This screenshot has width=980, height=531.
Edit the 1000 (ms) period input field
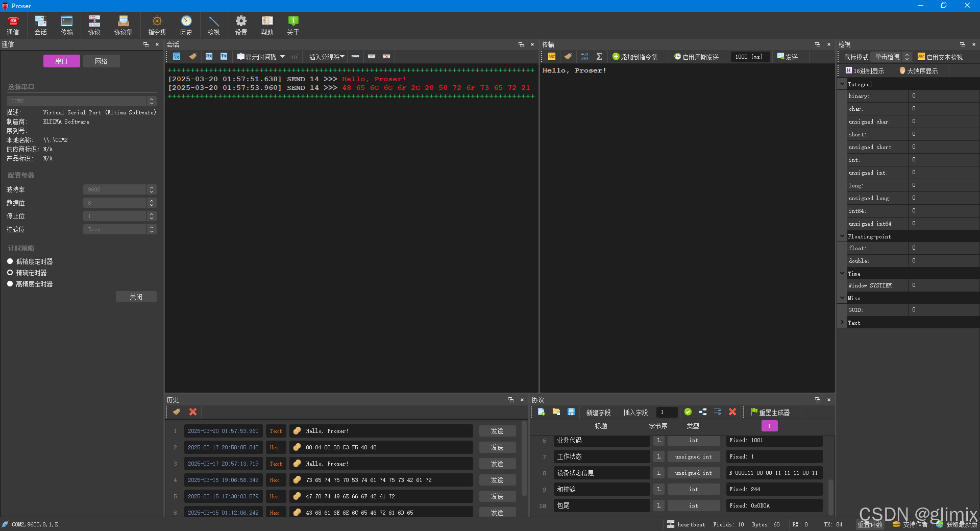click(x=750, y=57)
